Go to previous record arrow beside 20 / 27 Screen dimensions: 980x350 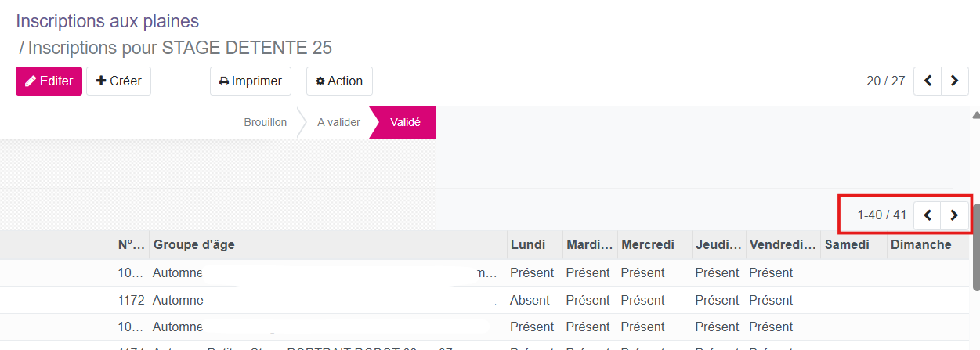click(928, 81)
